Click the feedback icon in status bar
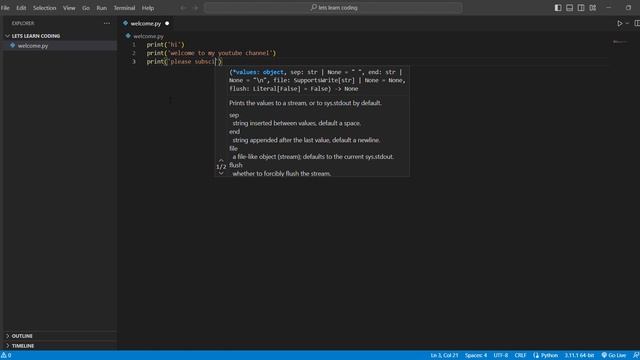This screenshot has height=360, width=640. point(636,356)
